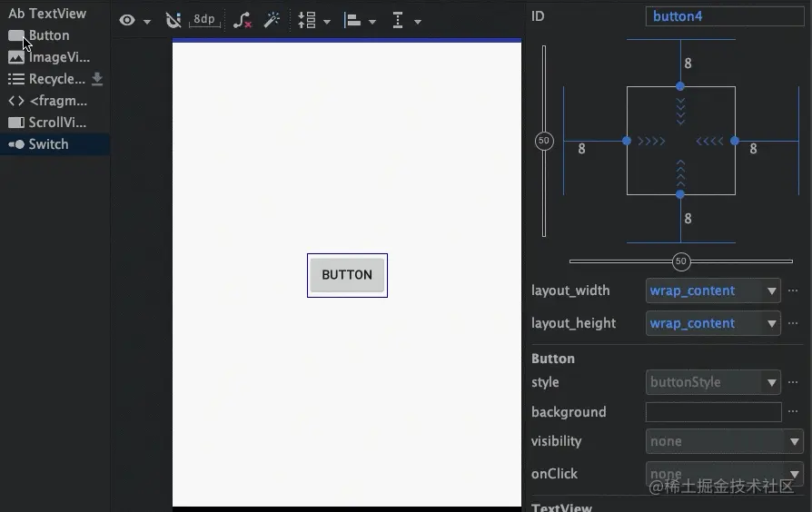Click the top margin value 8
Screen dimensions: 812x512
(x=688, y=64)
